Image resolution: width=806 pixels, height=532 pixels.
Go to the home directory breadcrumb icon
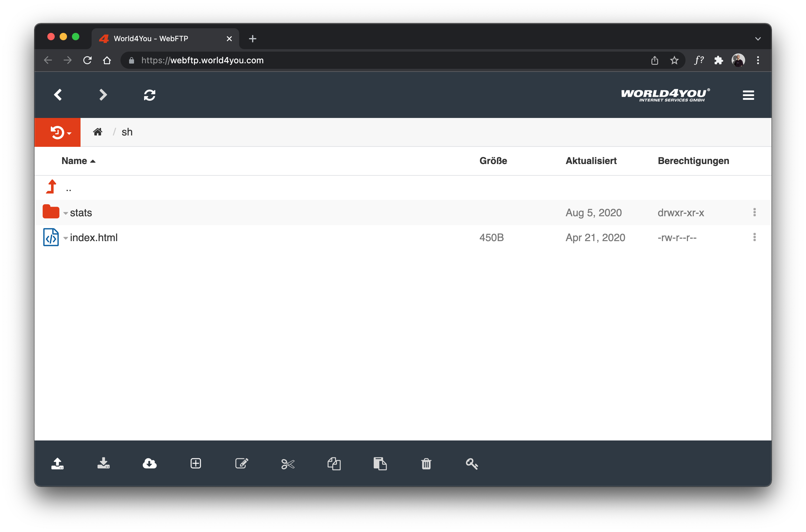[x=98, y=132]
